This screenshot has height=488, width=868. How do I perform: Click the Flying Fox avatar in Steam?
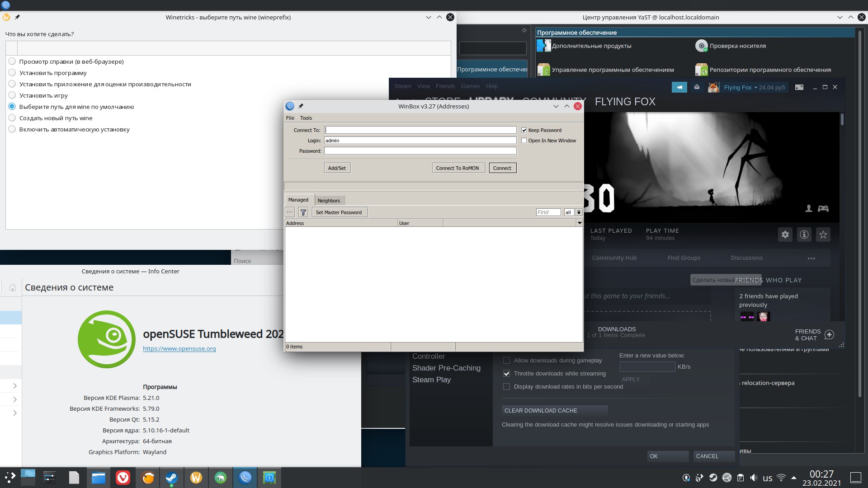713,87
